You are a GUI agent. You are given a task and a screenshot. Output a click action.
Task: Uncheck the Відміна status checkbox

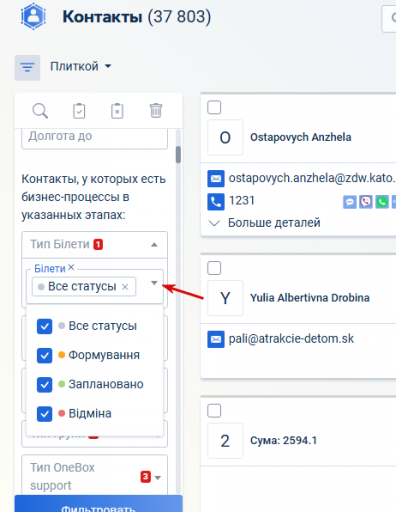coord(44,414)
